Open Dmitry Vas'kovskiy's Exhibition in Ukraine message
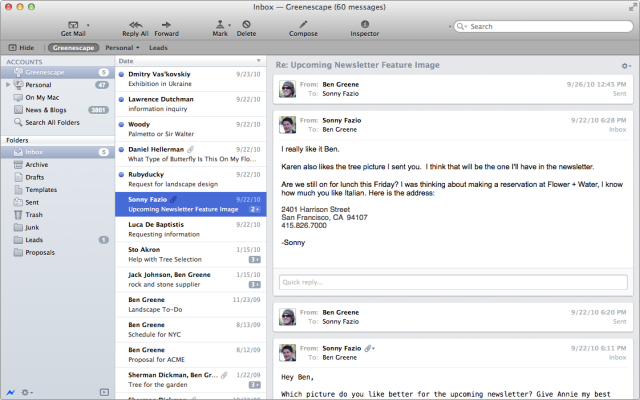Image resolution: width=640 pixels, height=400 pixels. (191, 79)
